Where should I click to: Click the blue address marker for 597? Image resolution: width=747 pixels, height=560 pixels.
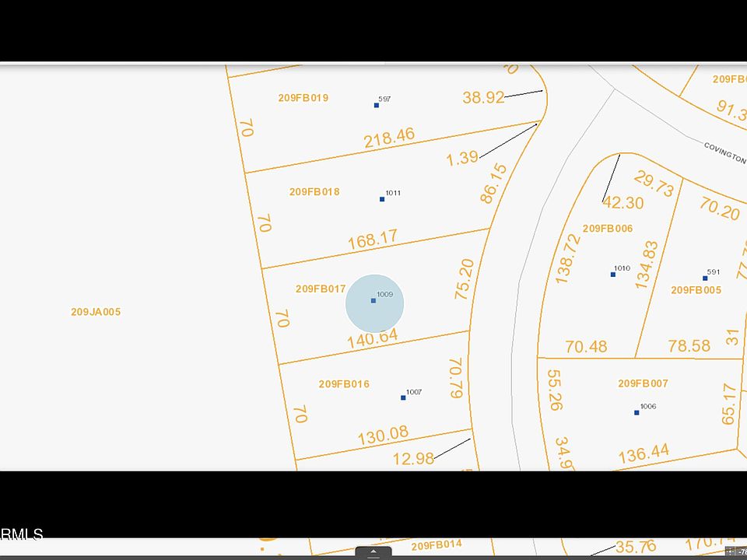pos(377,105)
